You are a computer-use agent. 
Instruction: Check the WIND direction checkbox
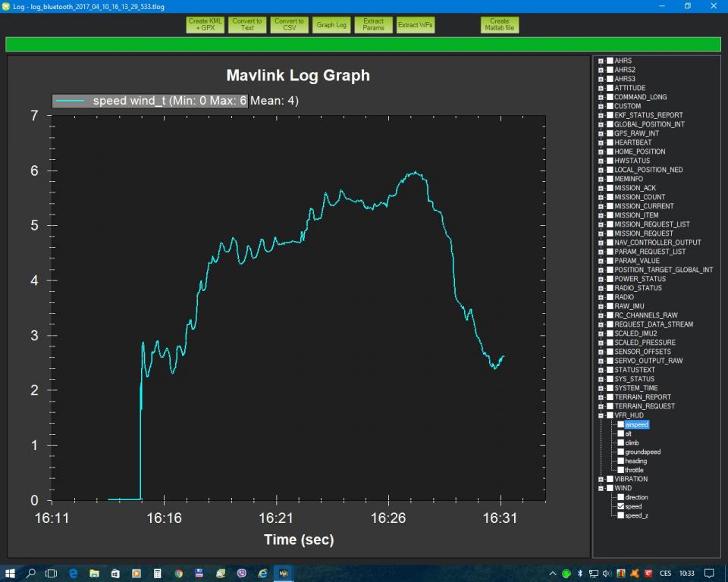621,497
